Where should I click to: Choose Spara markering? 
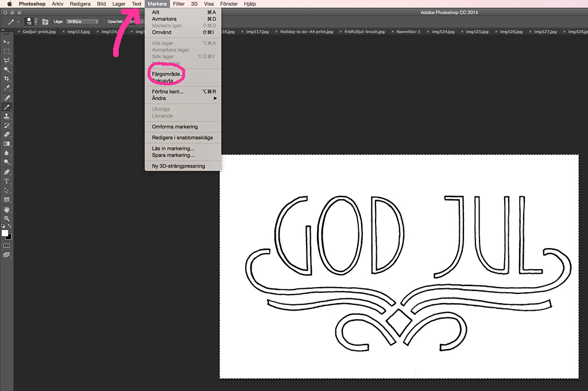tap(183, 155)
